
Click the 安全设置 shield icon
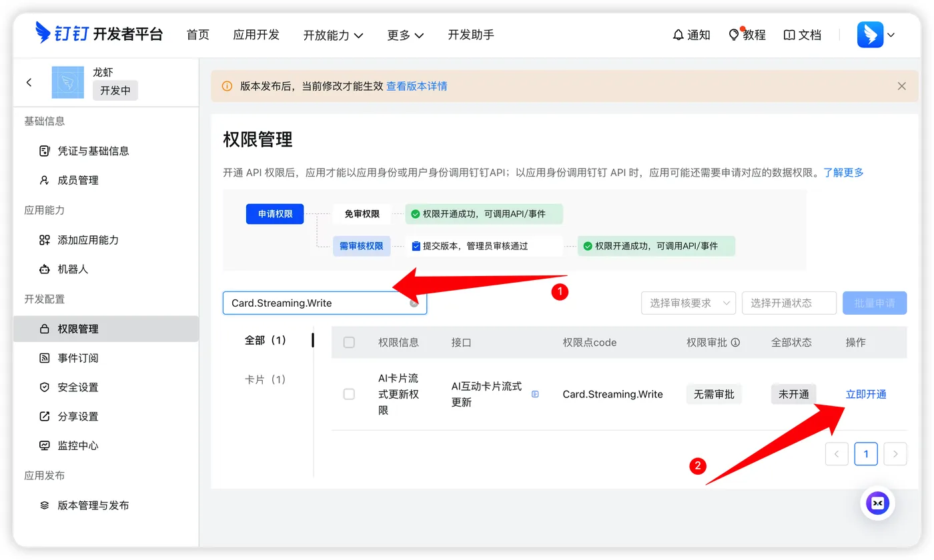(x=45, y=387)
